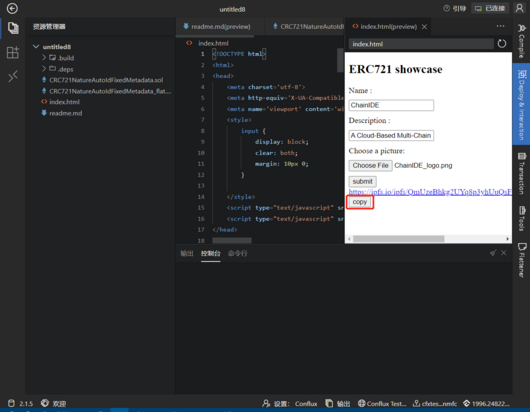
Task: Open the Flattener panel
Action: (522, 260)
